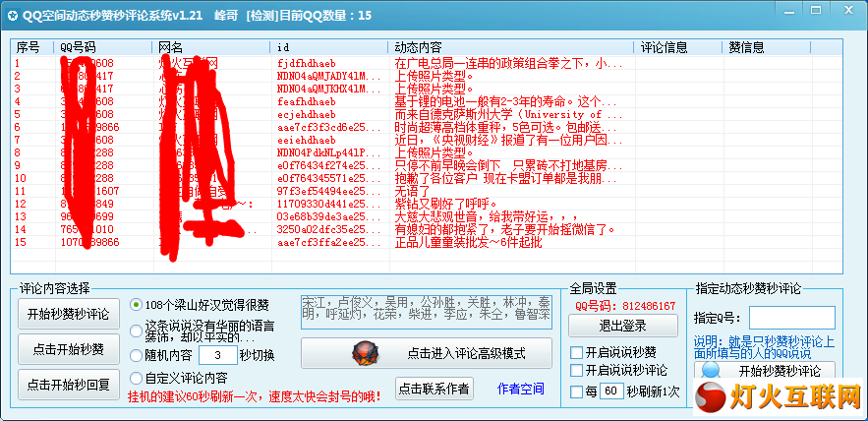Image resolution: width=868 pixels, height=421 pixels.
Task: Click the 紫钻又刷好了呼呼 post text
Action: point(446,204)
